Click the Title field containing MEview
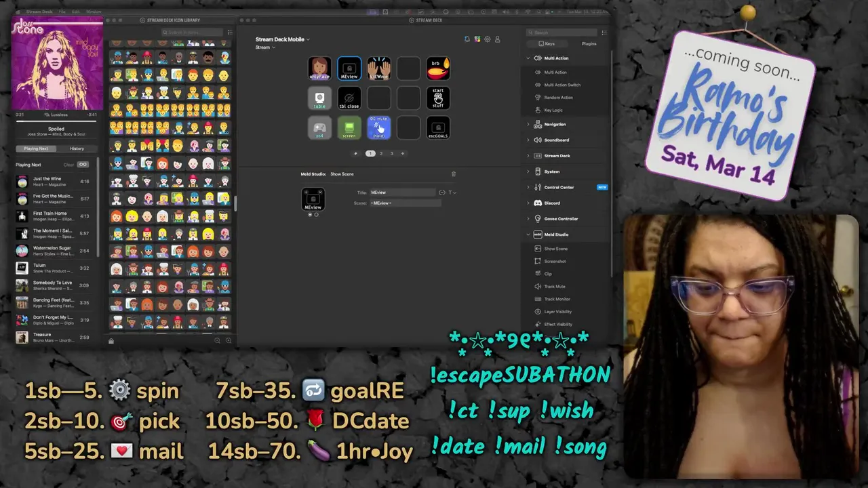This screenshot has height=488, width=868. pos(402,192)
